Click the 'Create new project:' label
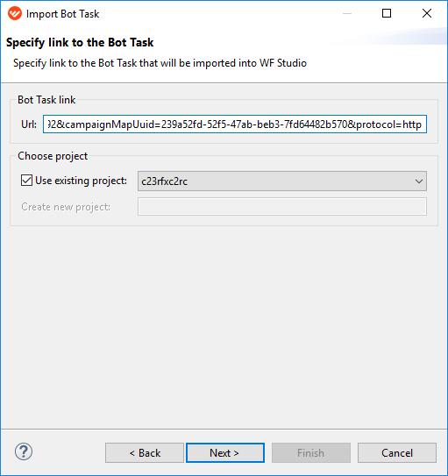 click(x=66, y=207)
